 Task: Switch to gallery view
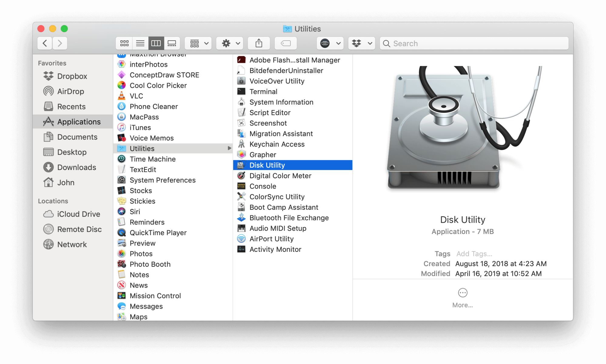pyautogui.click(x=172, y=43)
